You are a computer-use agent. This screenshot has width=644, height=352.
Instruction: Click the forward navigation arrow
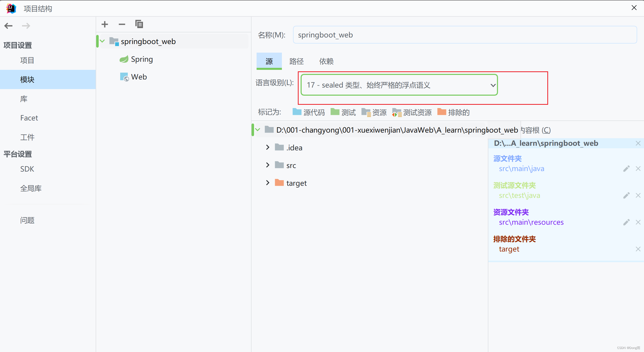coord(26,26)
